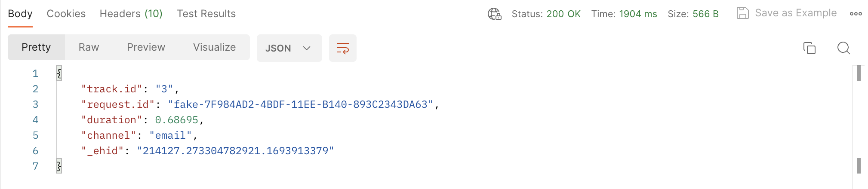Click the Save as Example disk icon

pyautogui.click(x=742, y=13)
